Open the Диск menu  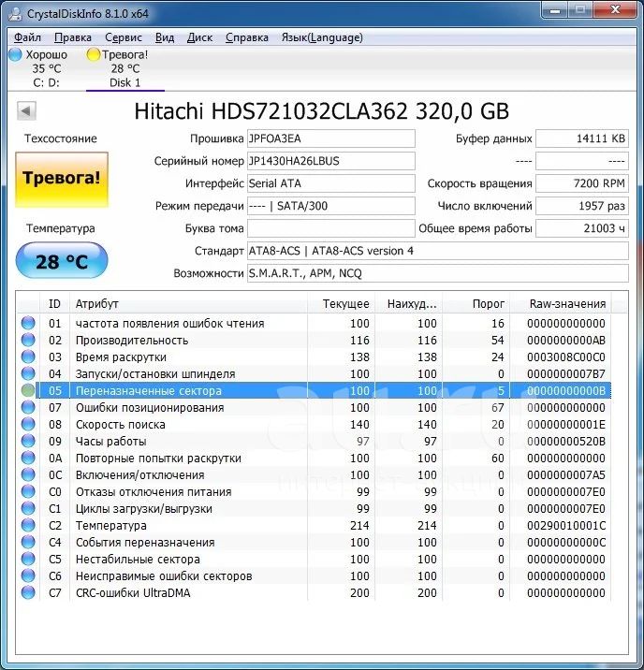(x=199, y=37)
